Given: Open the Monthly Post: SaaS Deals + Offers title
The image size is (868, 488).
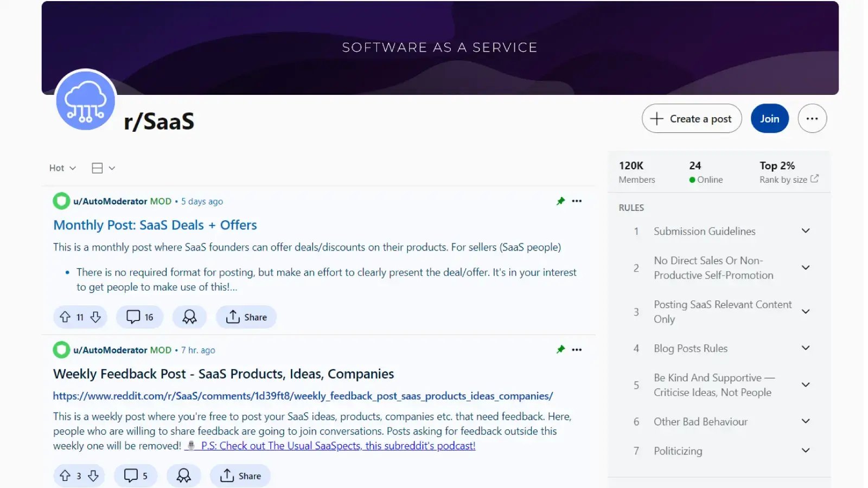Looking at the screenshot, I should pos(155,225).
